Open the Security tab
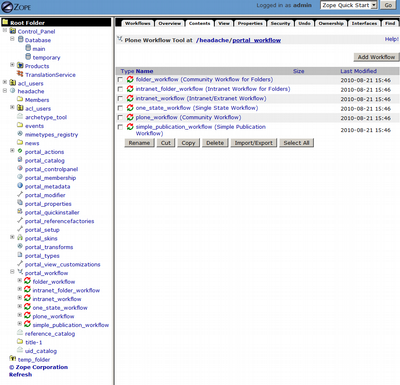400x385 pixels. point(280,23)
